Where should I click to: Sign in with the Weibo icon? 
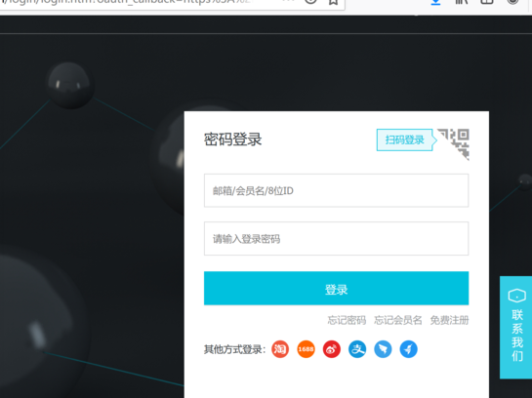[x=332, y=349]
